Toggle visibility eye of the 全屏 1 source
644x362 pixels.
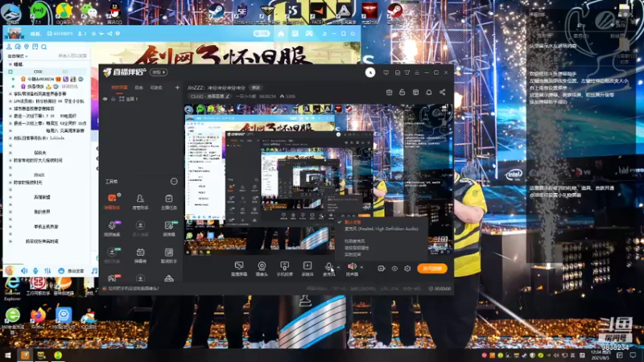point(105,99)
